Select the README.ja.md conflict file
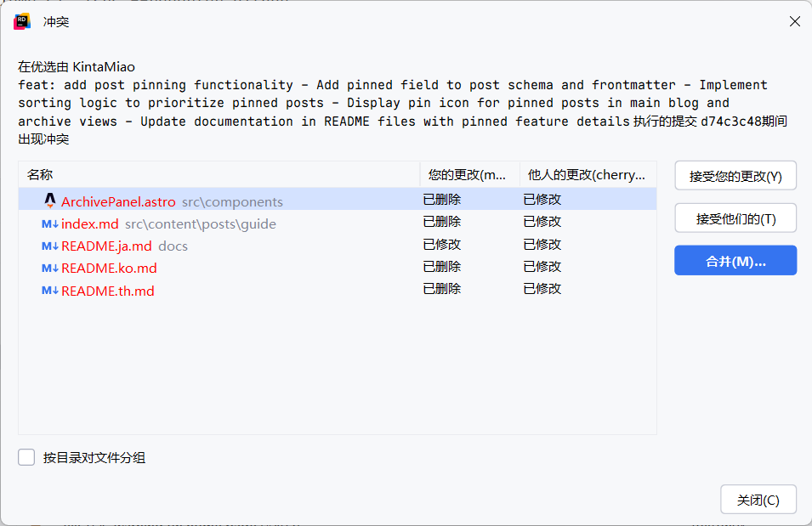Viewport: 812px width, 526px height. 106,246
